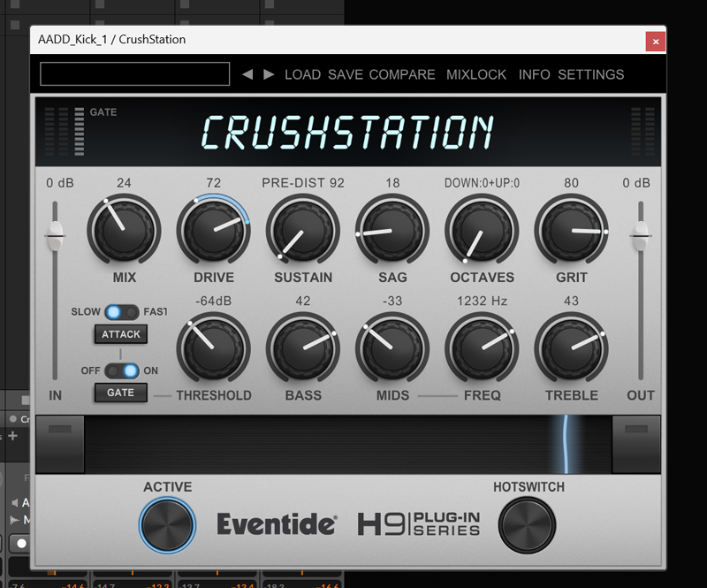The width and height of the screenshot is (707, 588).
Task: Click the MIX value 24
Action: (x=124, y=183)
